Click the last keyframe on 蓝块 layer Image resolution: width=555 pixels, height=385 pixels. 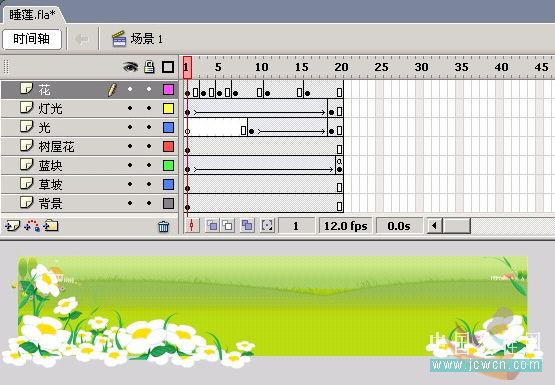pyautogui.click(x=339, y=166)
